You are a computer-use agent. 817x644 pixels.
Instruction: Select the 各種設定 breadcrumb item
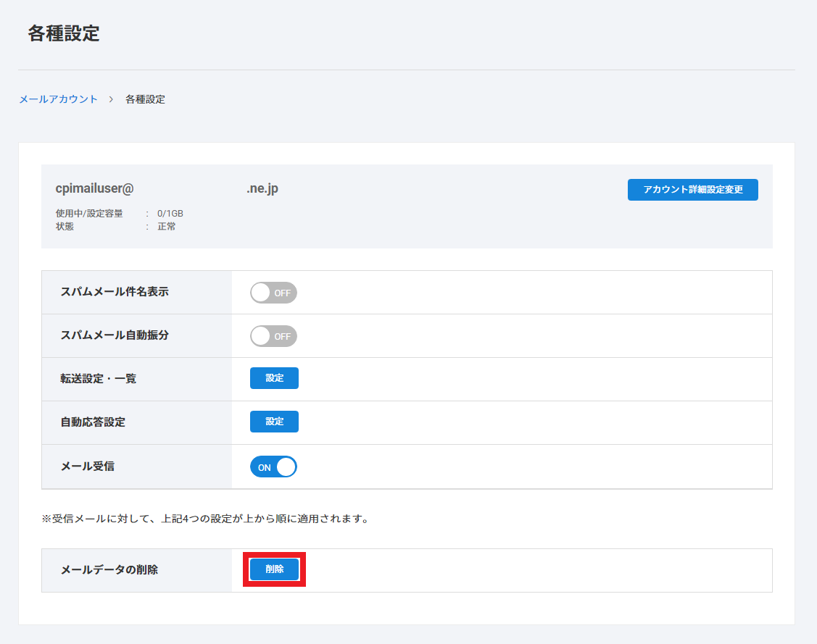coord(145,99)
